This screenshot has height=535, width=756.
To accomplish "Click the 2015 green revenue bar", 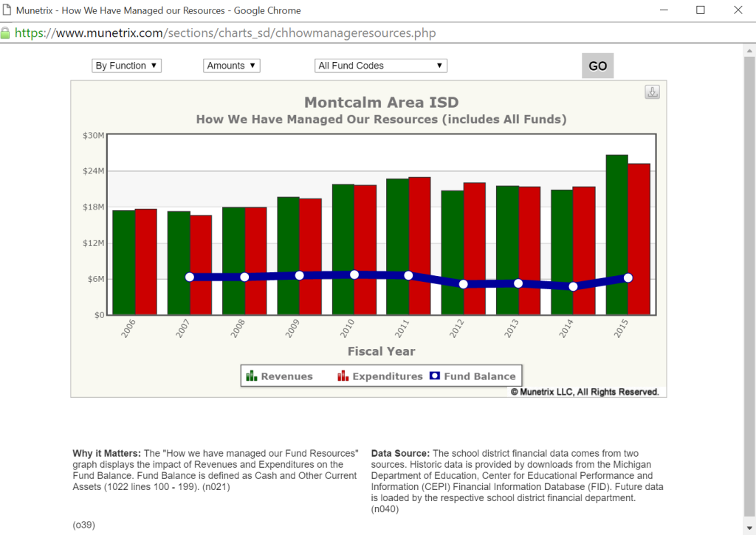I will click(x=617, y=235).
